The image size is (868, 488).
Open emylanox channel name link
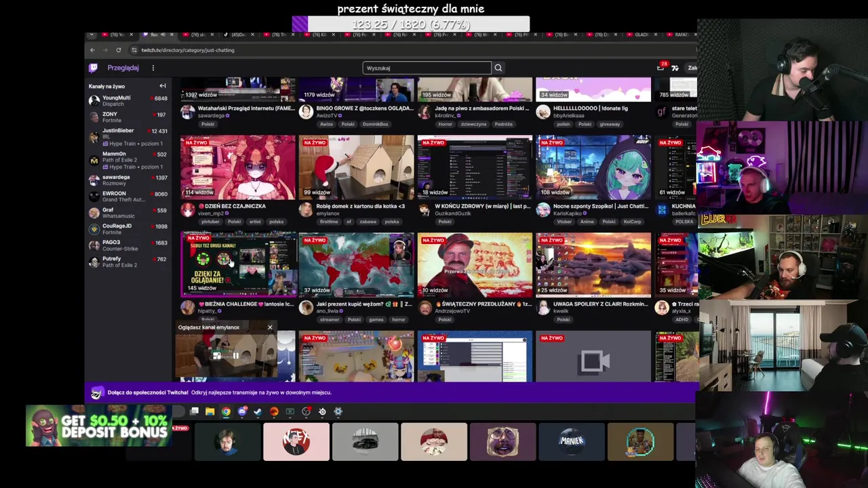(x=327, y=213)
